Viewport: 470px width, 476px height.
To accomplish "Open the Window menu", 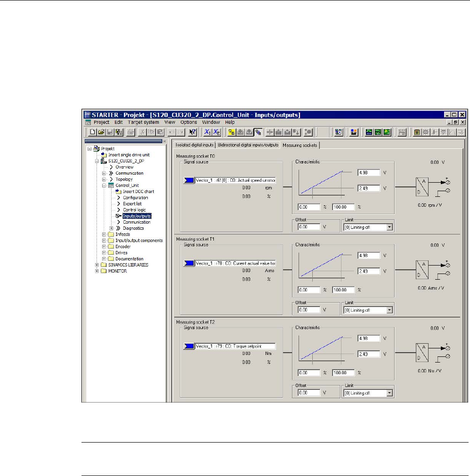I will (x=211, y=122).
